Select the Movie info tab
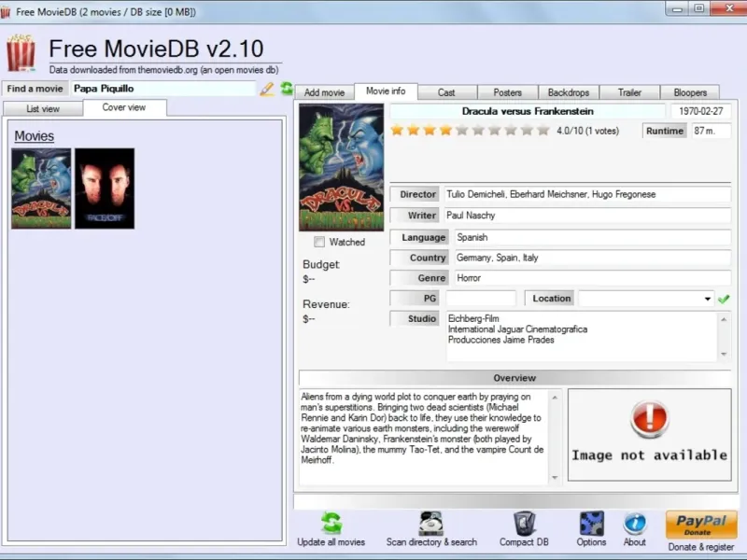747x560 pixels. [x=386, y=91]
